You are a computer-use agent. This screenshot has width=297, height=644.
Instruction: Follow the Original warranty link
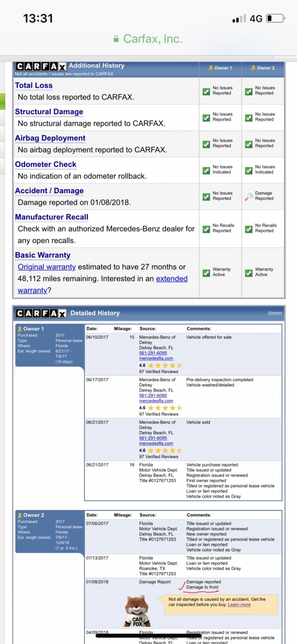click(x=47, y=267)
